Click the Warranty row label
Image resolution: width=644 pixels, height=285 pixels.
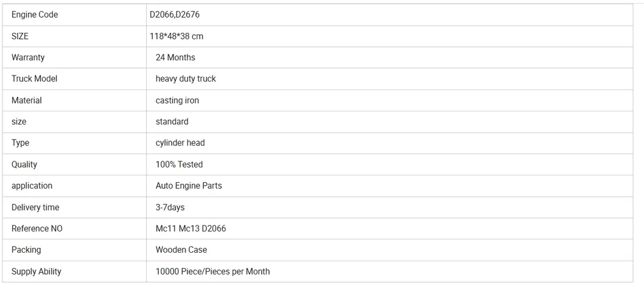pyautogui.click(x=28, y=57)
